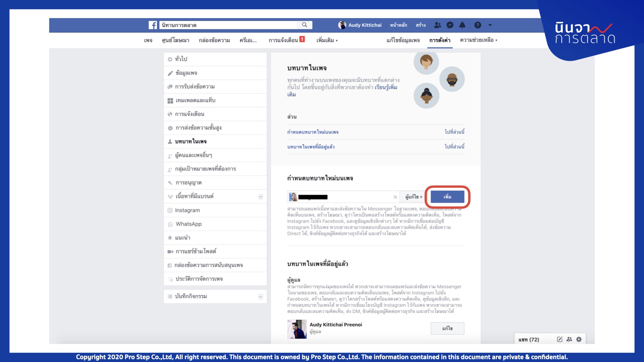Open แก้ไขข้อมูลเพจ tab
Viewport: 644px width, 362px height.
[x=403, y=40]
